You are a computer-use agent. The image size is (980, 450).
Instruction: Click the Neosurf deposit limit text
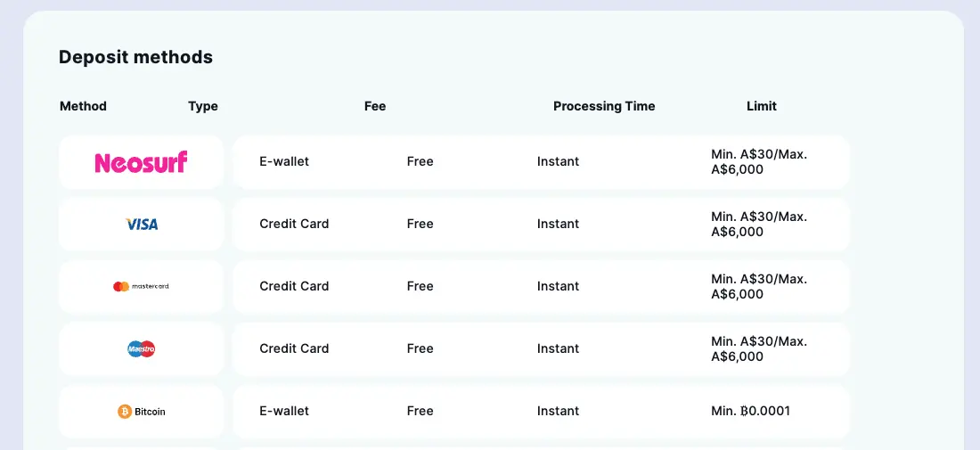758,161
